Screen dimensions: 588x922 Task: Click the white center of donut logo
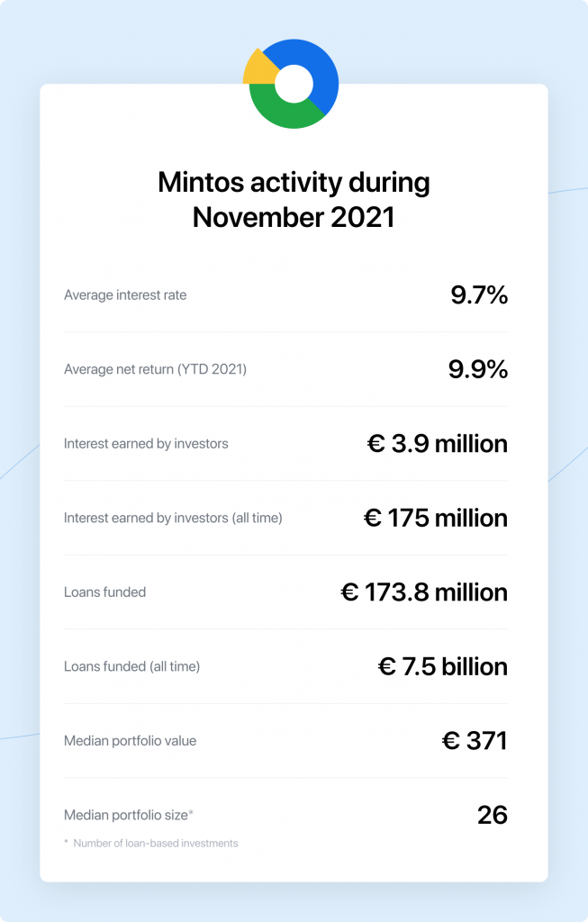point(294,84)
